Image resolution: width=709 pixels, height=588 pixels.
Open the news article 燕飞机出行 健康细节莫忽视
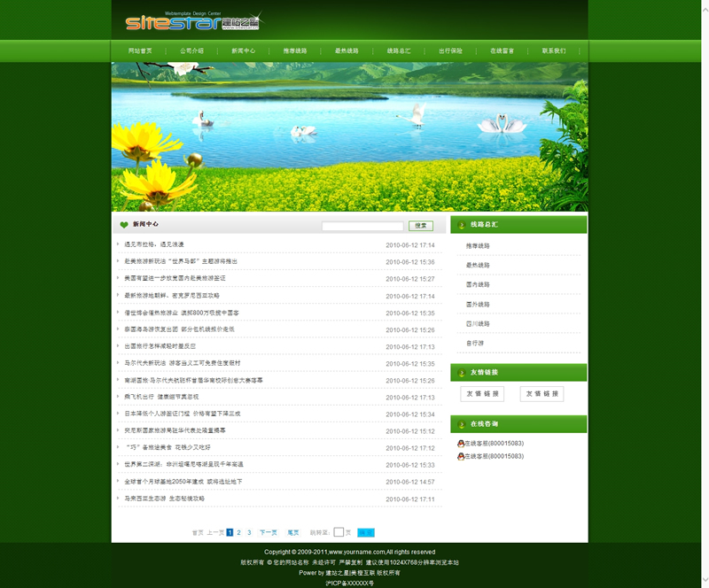tap(161, 397)
